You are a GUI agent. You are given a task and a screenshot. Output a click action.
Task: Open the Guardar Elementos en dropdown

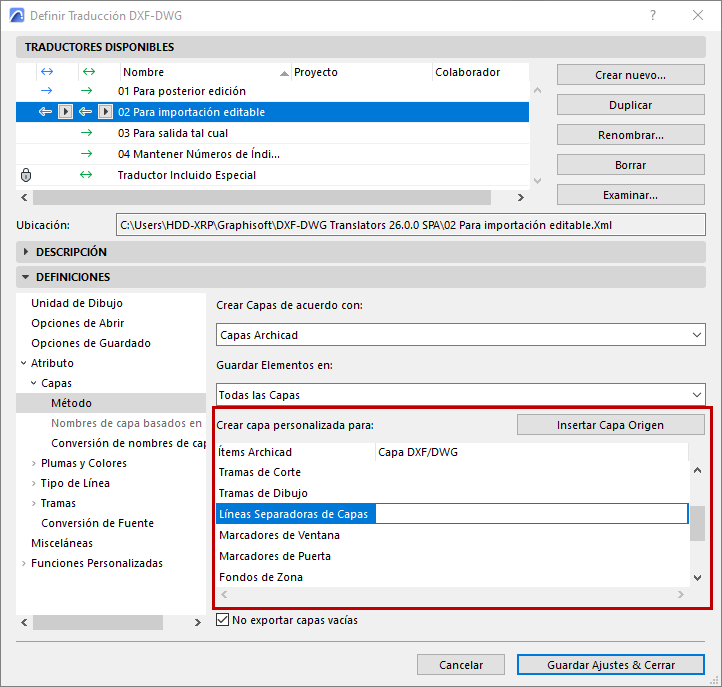pos(460,395)
